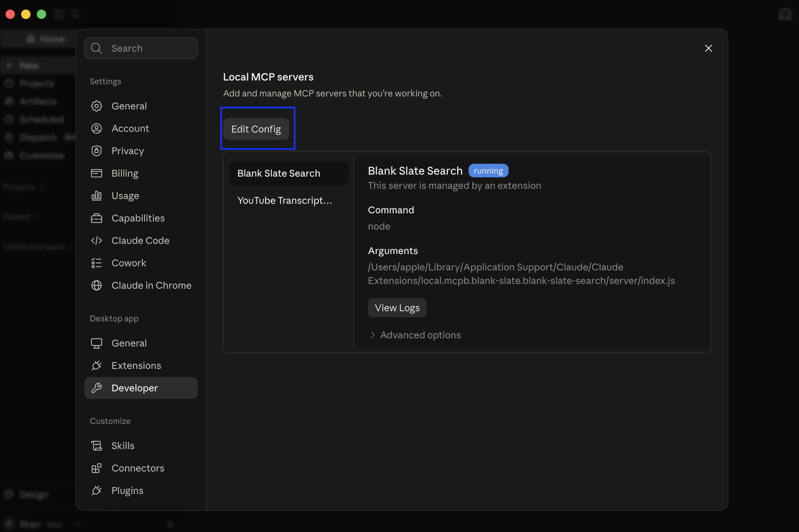Select Blank Slate Search server in list

coord(289,173)
